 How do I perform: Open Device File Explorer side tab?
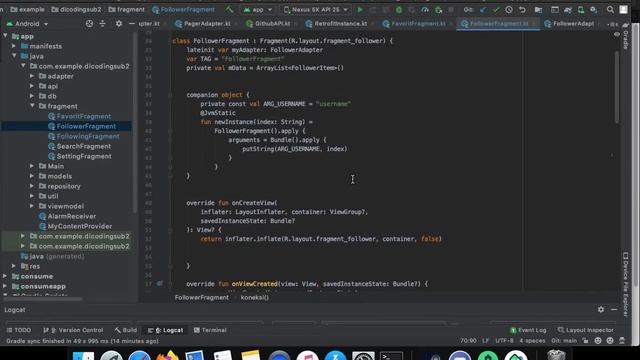click(x=627, y=284)
